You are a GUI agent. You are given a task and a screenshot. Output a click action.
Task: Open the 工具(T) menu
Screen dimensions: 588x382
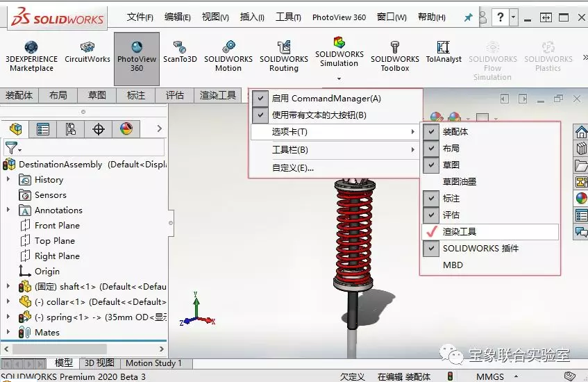pyautogui.click(x=288, y=17)
